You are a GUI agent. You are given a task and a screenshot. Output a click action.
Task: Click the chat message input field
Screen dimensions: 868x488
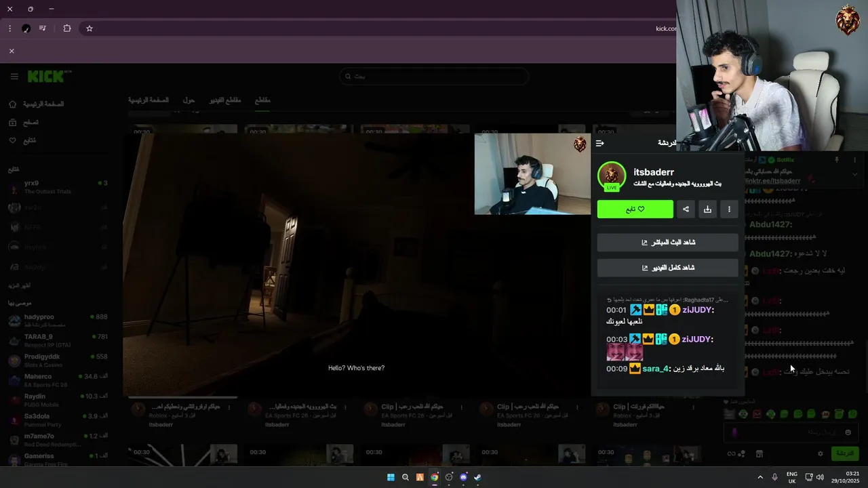791,432
